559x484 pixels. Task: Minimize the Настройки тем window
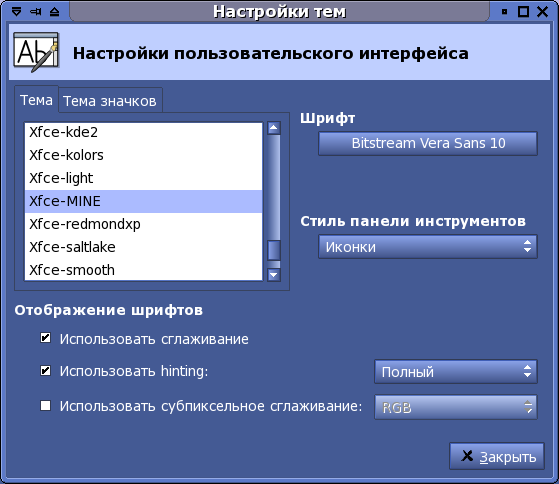tap(504, 12)
